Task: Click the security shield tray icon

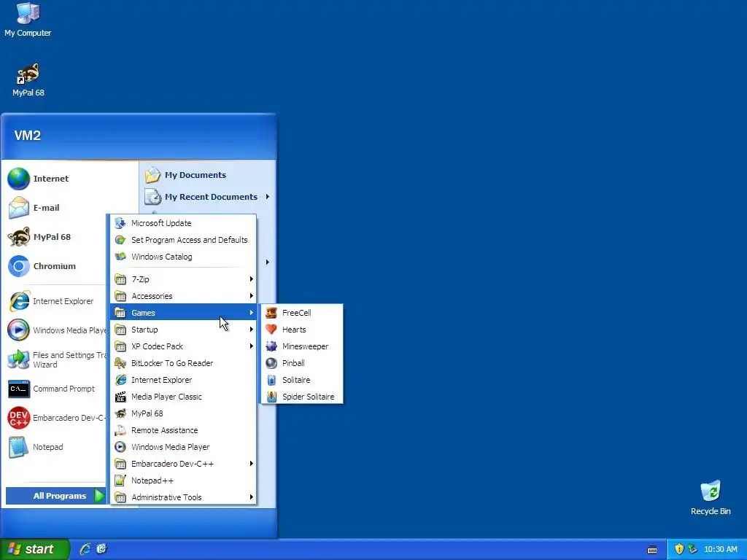Action: click(679, 549)
